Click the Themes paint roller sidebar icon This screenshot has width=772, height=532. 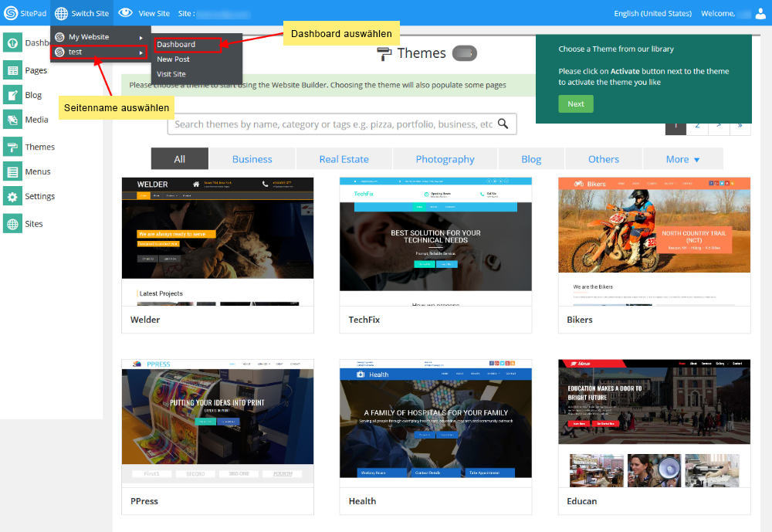pyautogui.click(x=12, y=146)
